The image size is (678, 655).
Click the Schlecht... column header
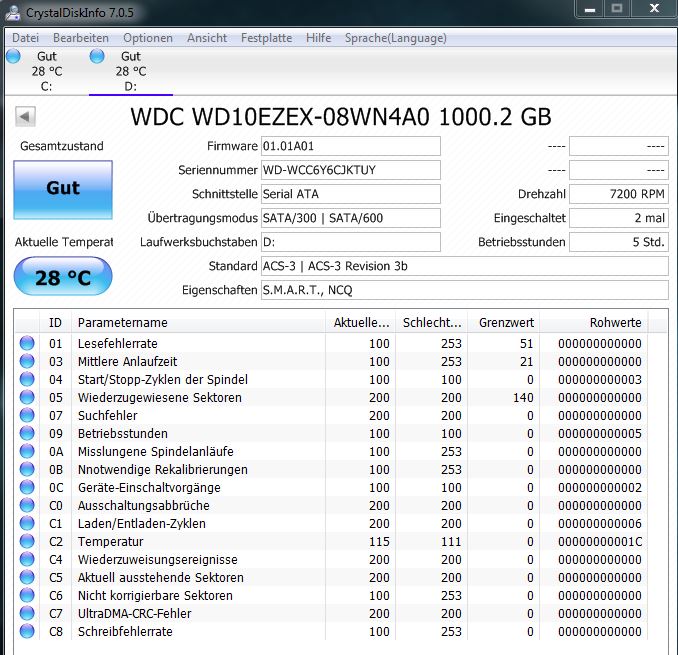[432, 323]
